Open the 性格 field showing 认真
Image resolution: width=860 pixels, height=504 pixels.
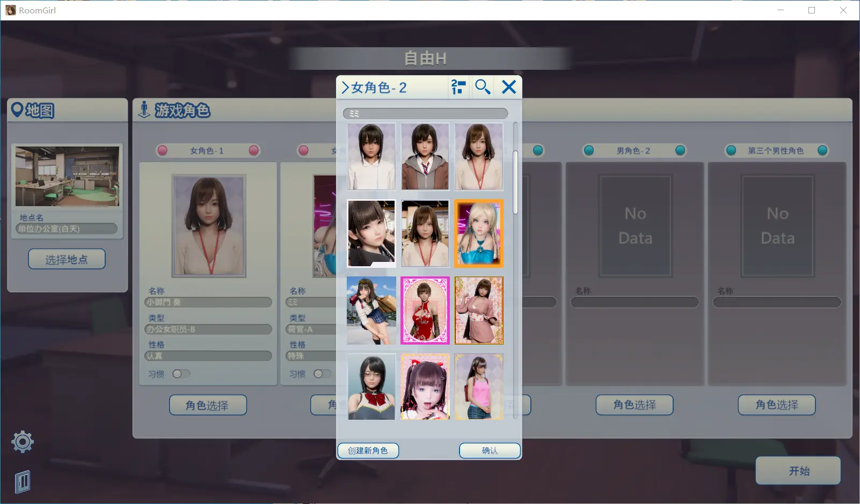208,355
